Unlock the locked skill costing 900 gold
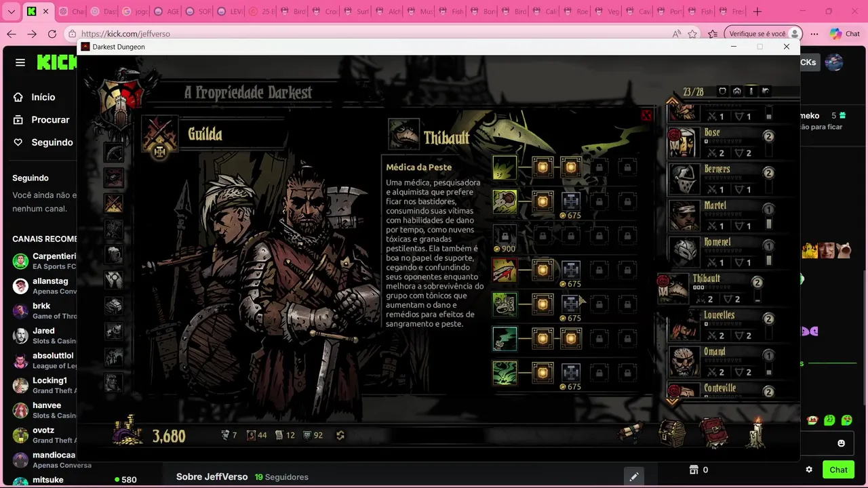Image resolution: width=868 pixels, height=488 pixels. [505, 235]
